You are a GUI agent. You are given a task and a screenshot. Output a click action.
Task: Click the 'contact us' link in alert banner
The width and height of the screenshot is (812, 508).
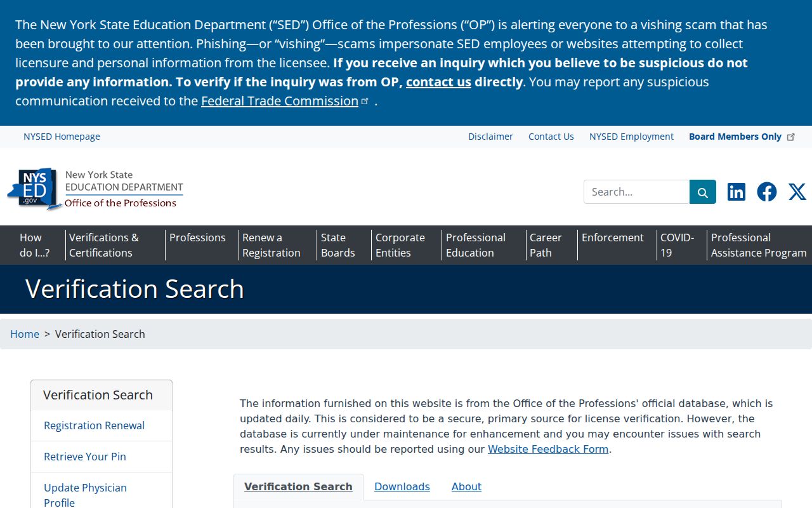438,82
